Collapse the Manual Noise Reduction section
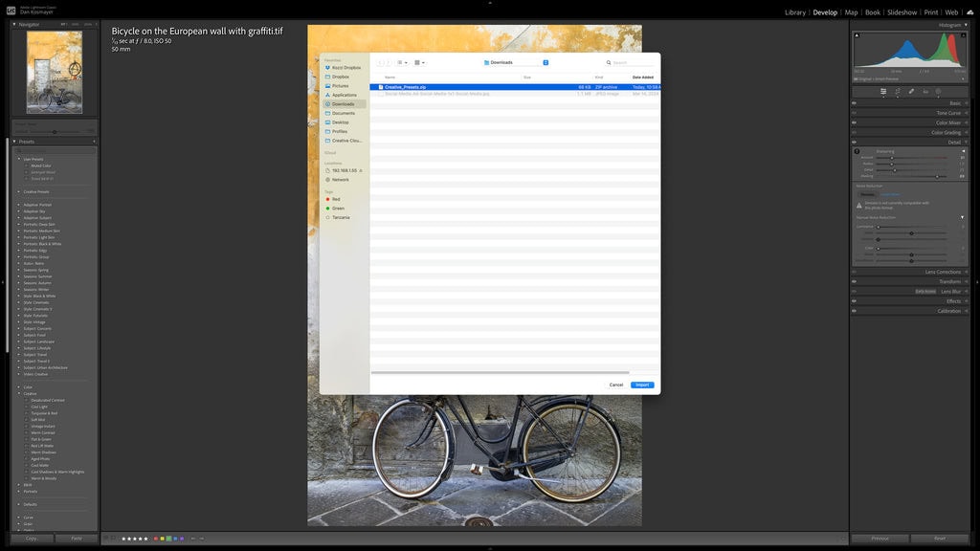Image resolution: width=980 pixels, height=551 pixels. coord(962,217)
